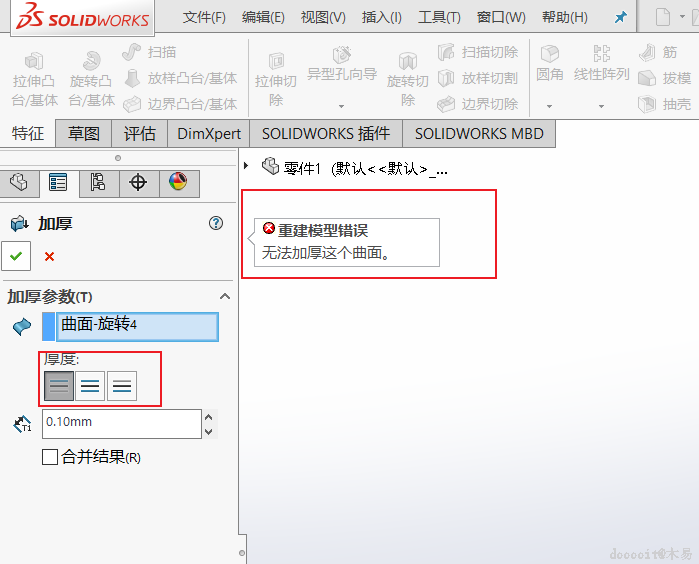This screenshot has height=564, width=699.
Task: Select the Boundary Cut (边界切除) tool
Action: (477, 104)
